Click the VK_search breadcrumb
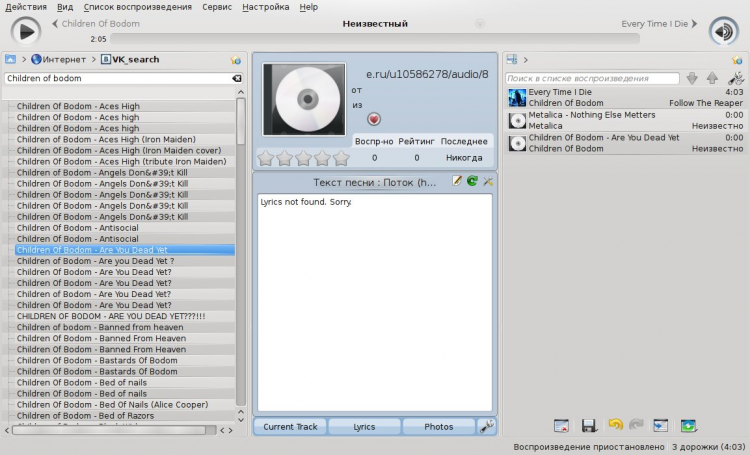The image size is (750, 455). tap(130, 59)
